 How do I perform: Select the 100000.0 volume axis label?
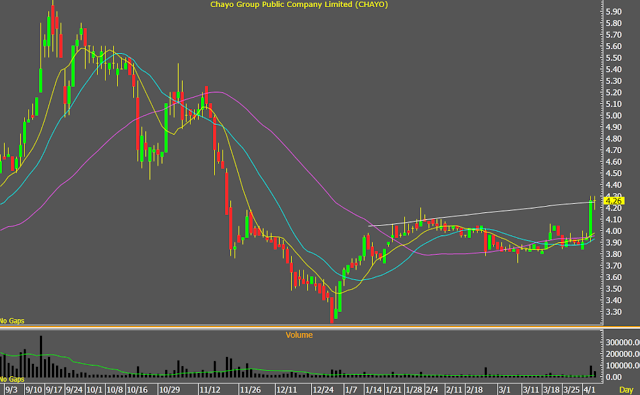[x=622, y=366]
